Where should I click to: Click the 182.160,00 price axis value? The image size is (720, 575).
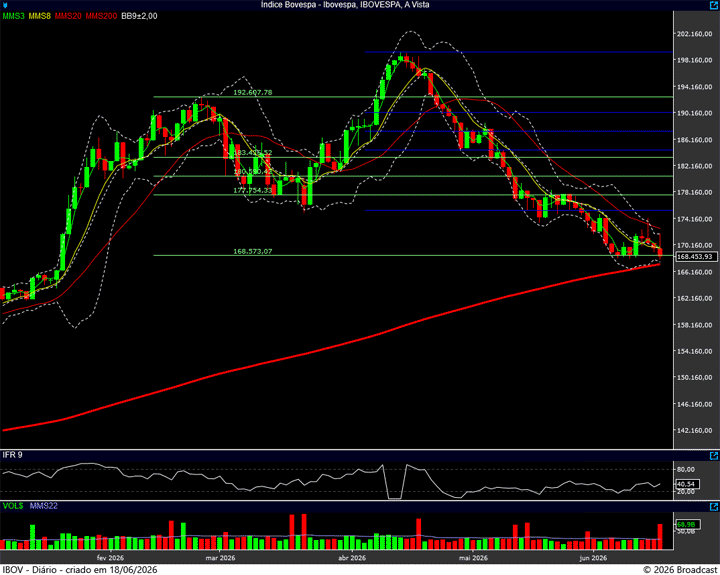(x=694, y=166)
